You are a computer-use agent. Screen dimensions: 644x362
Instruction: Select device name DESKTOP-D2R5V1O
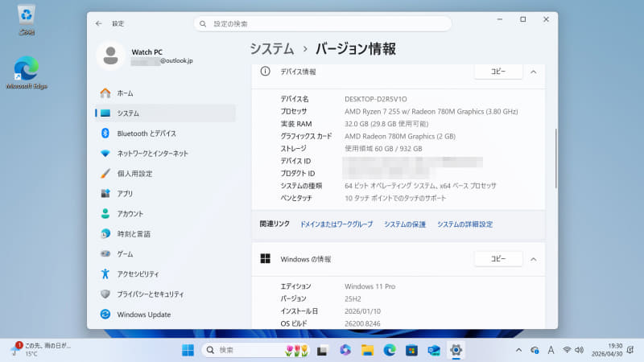click(376, 99)
